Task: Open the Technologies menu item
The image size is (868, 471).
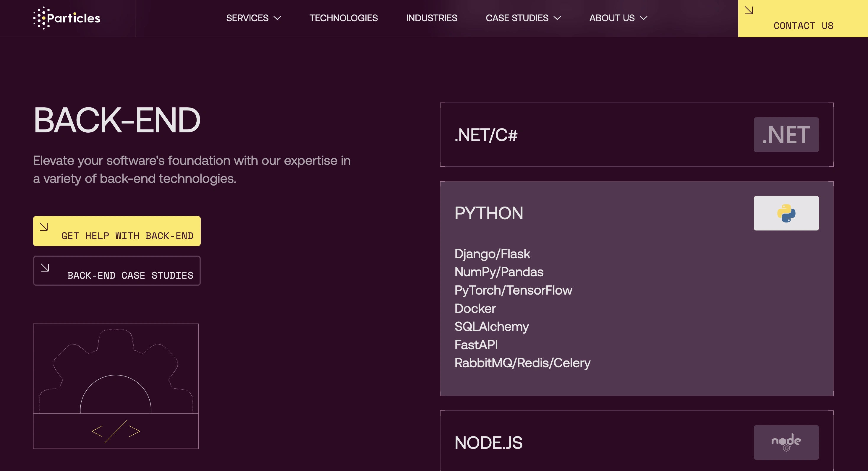Action: tap(343, 18)
